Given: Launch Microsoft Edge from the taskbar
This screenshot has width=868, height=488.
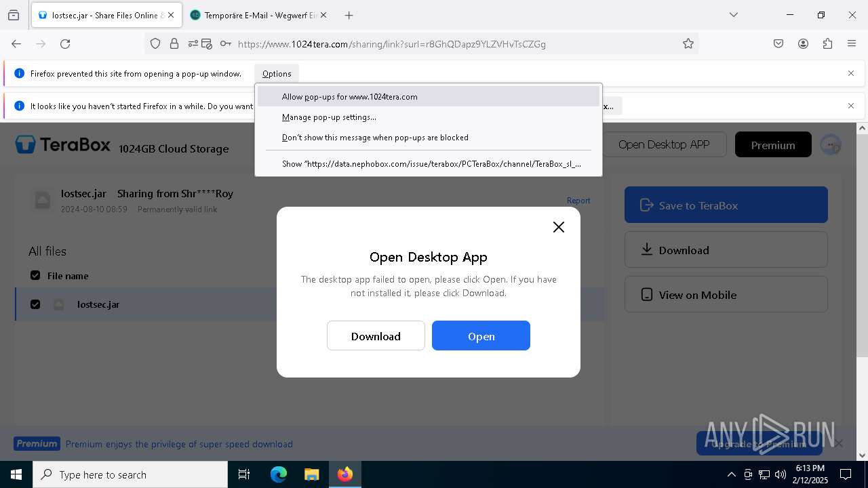Looking at the screenshot, I should click(x=279, y=474).
